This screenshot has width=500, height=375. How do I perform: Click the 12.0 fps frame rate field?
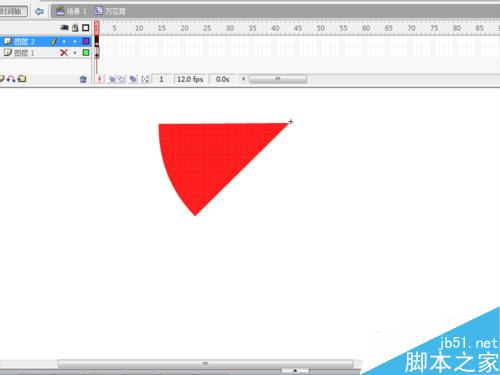click(x=190, y=79)
